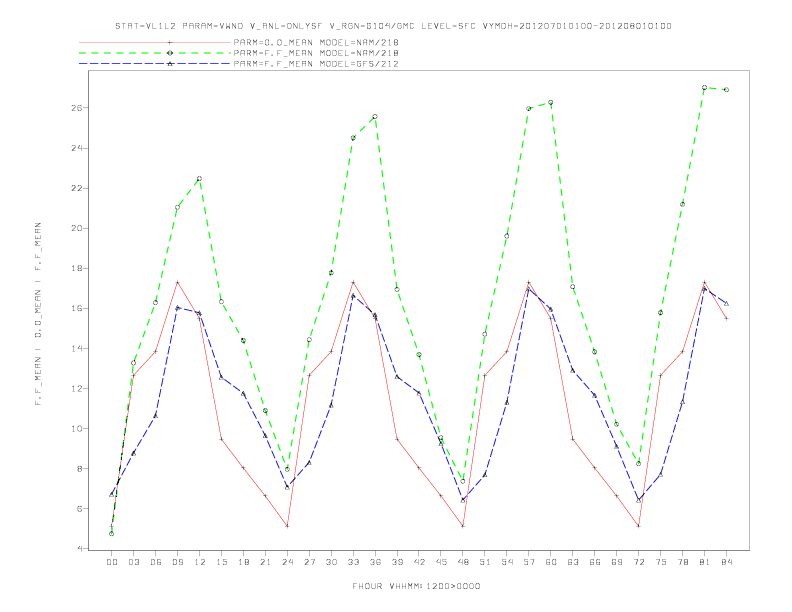
Task: Click y-axis tick label 26
Action: coord(76,108)
